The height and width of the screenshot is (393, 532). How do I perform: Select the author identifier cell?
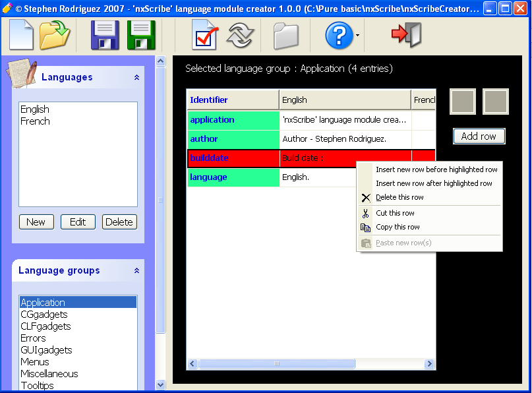pos(233,139)
